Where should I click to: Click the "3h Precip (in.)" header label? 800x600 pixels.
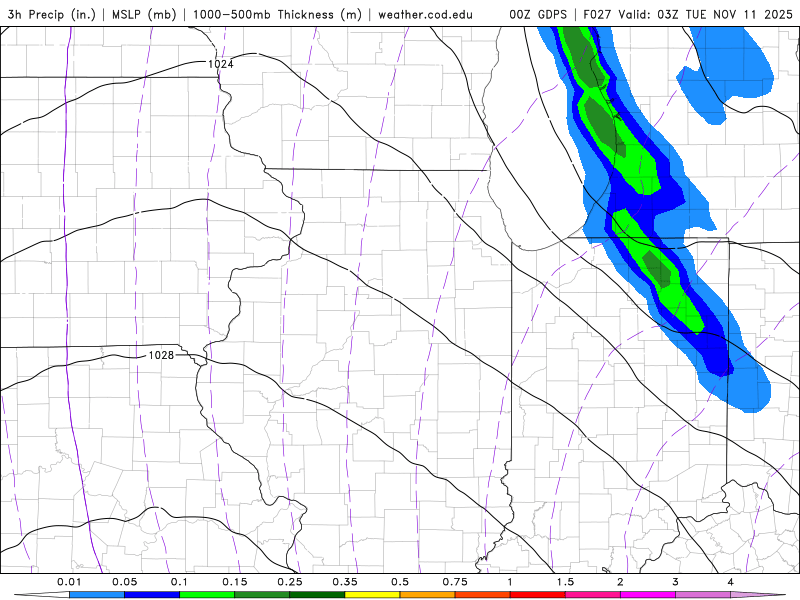point(52,14)
